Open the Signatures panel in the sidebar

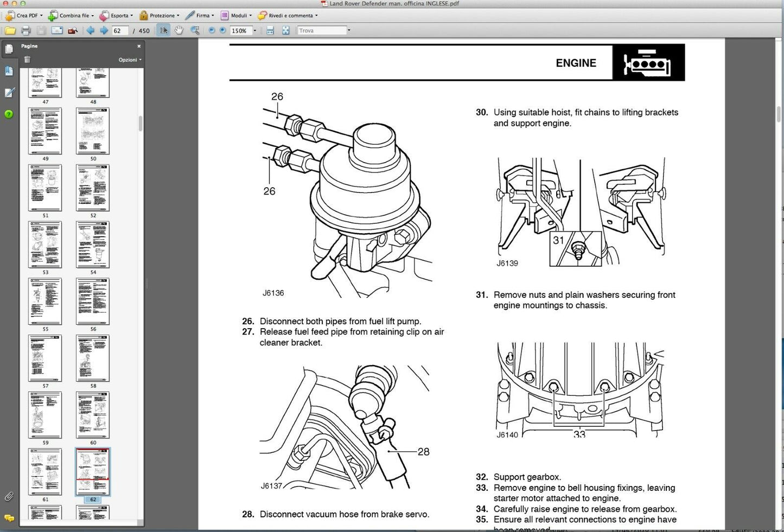(9, 93)
